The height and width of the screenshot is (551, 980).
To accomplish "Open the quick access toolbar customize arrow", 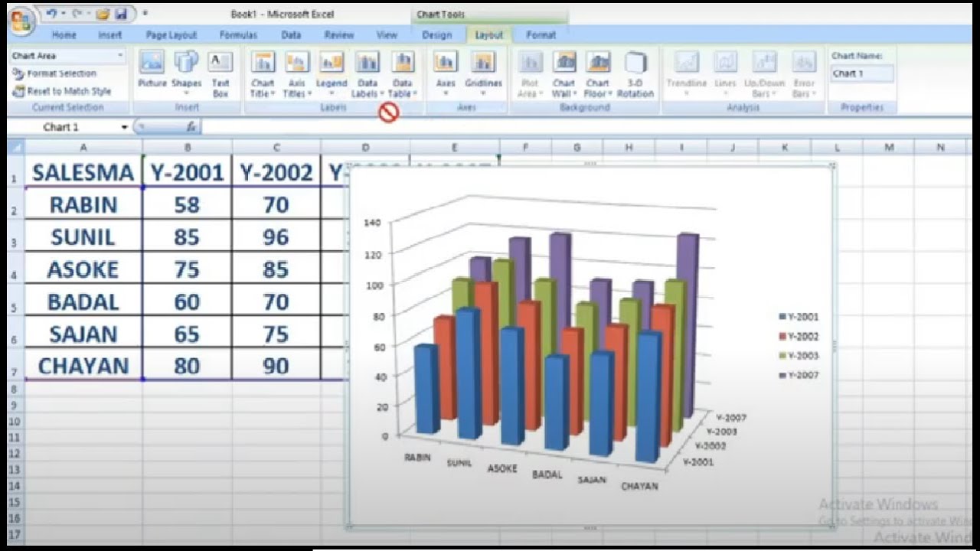I will click(145, 14).
